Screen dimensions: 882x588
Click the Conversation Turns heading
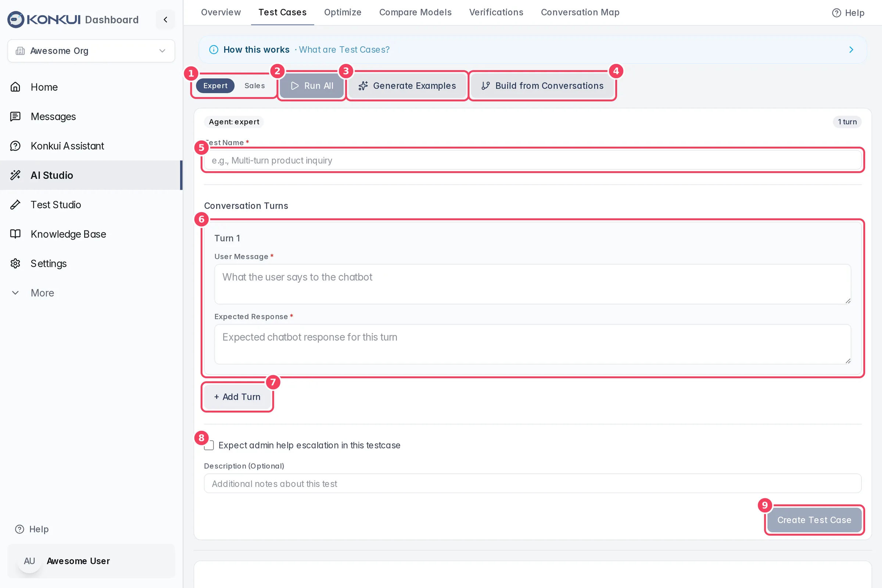246,206
